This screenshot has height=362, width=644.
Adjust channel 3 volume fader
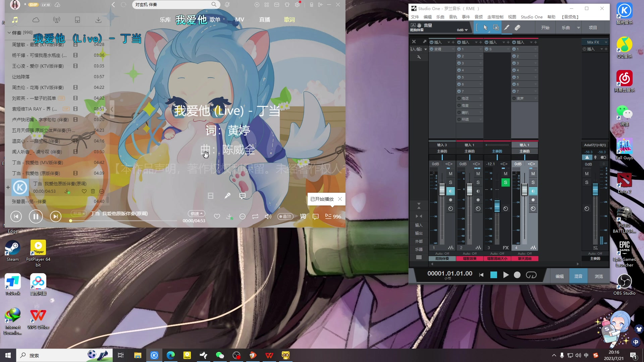pos(497,206)
